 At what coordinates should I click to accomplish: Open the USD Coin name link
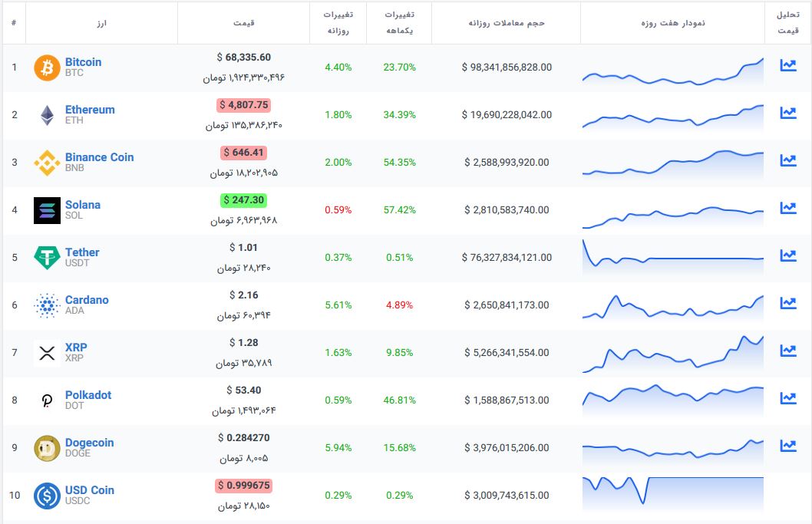[90, 490]
